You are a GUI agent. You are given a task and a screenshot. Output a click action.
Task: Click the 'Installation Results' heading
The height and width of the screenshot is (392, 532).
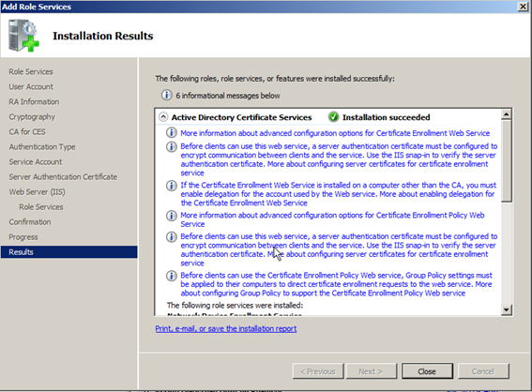[103, 36]
